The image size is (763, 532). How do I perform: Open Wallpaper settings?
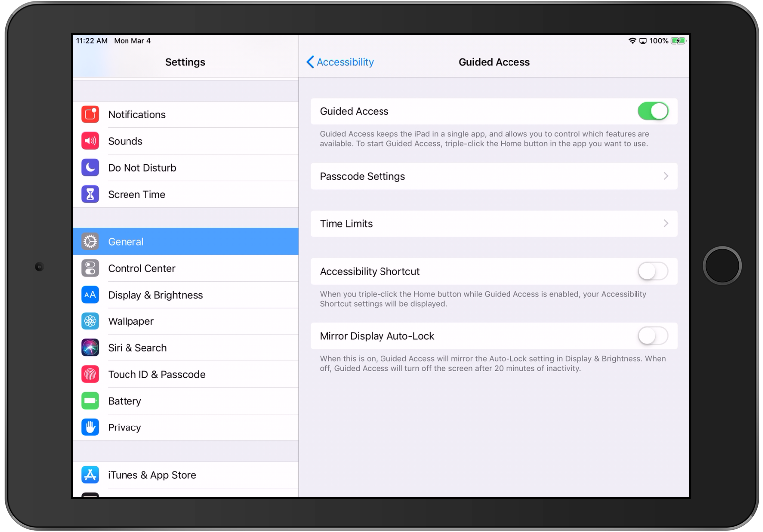pyautogui.click(x=185, y=321)
